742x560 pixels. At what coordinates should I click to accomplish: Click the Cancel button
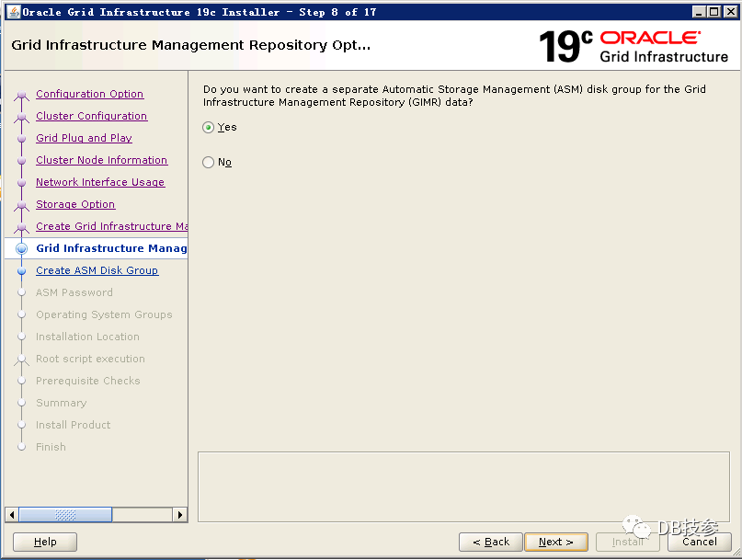click(x=700, y=542)
